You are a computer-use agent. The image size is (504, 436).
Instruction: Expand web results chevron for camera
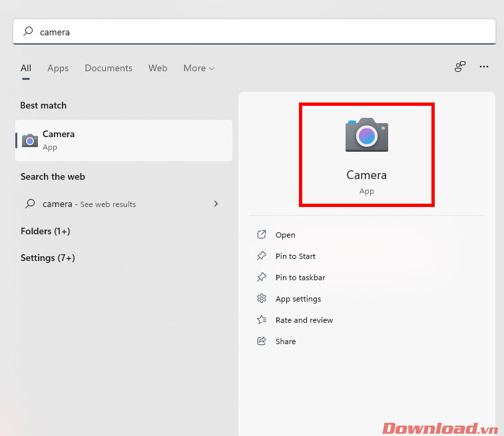tap(216, 204)
